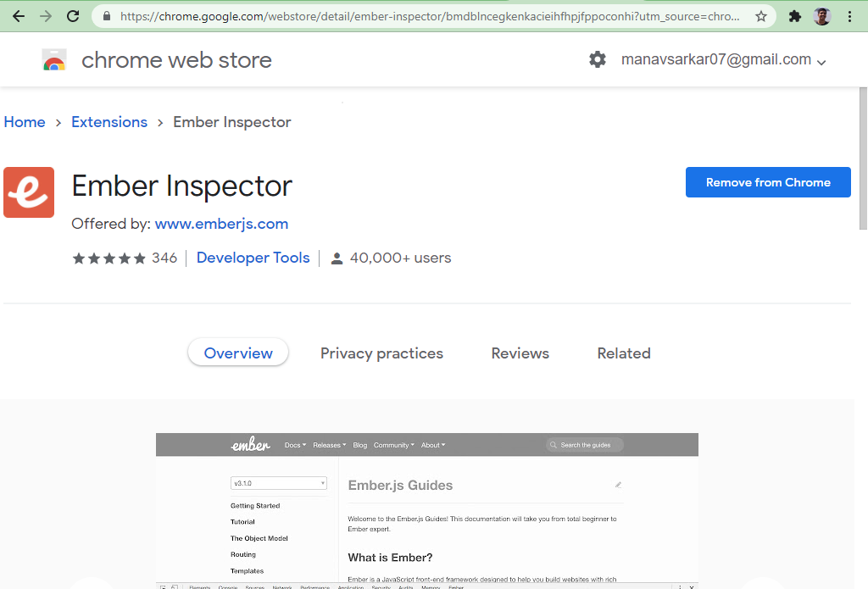This screenshot has width=868, height=589.
Task: Expand the Docs menu in the screenshot
Action: [x=295, y=445]
